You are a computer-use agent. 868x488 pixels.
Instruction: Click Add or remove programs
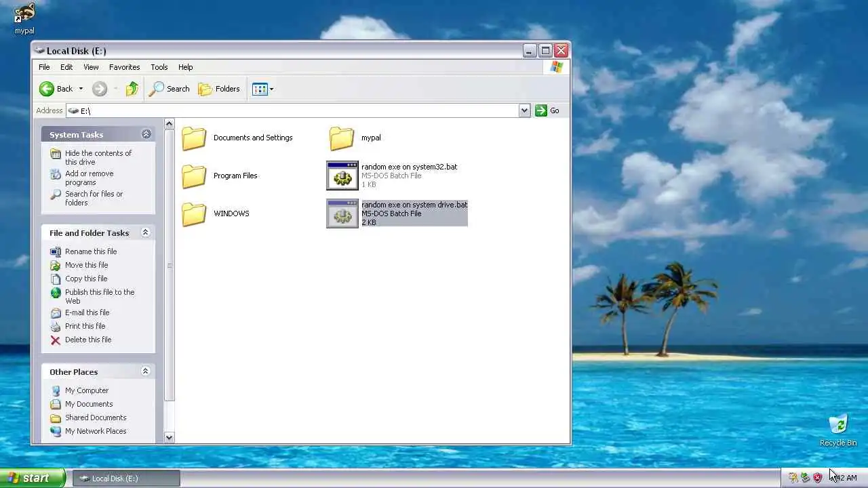click(x=89, y=178)
